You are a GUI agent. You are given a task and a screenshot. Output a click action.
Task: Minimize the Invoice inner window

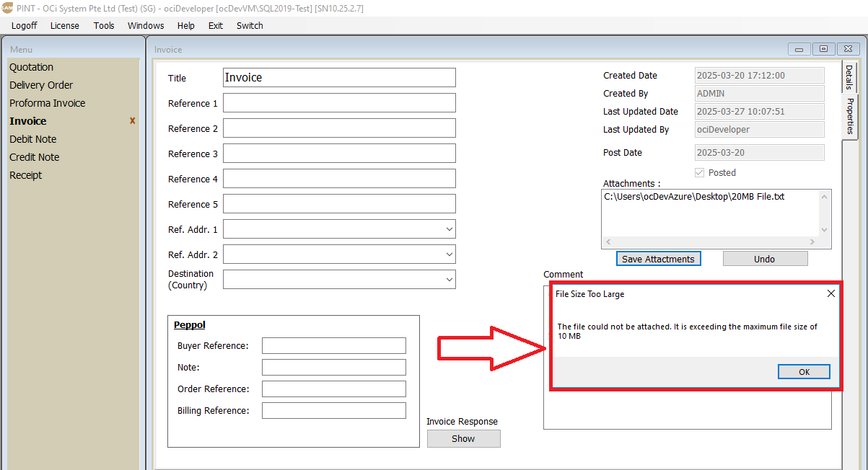pos(799,49)
